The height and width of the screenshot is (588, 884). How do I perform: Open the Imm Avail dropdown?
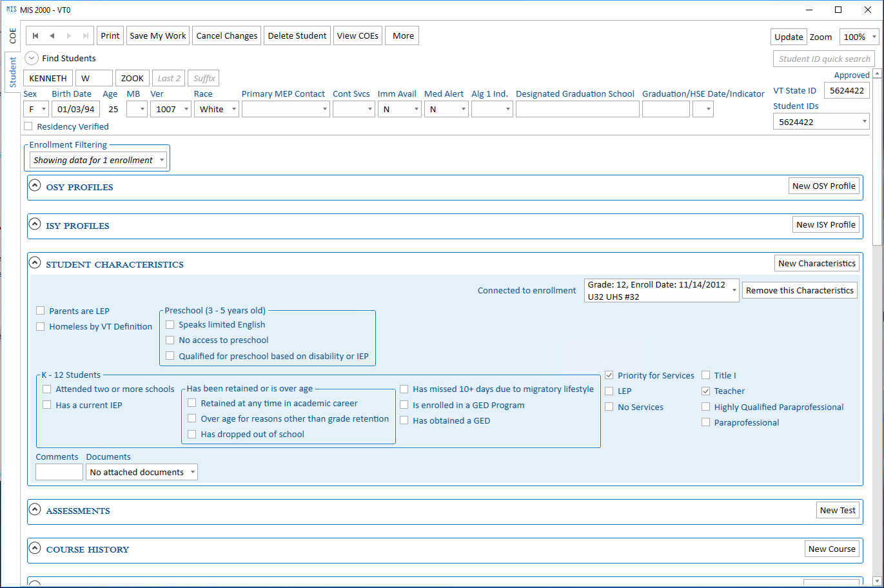(399, 109)
